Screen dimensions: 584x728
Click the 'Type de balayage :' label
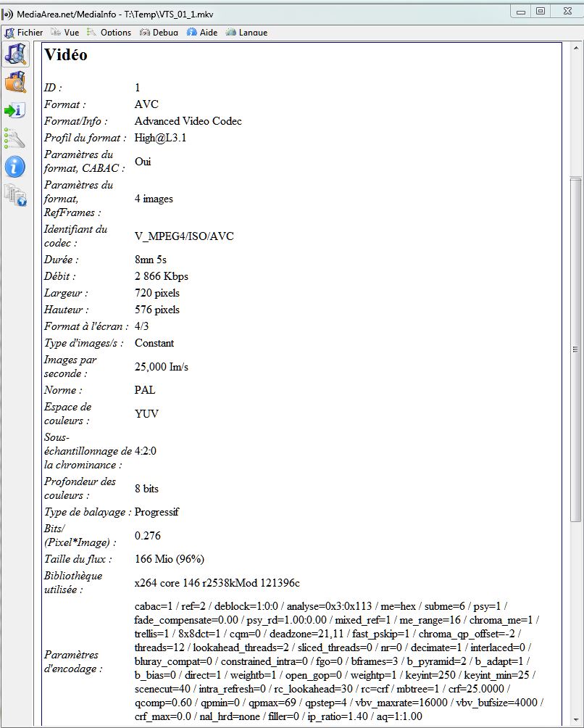[x=88, y=512]
